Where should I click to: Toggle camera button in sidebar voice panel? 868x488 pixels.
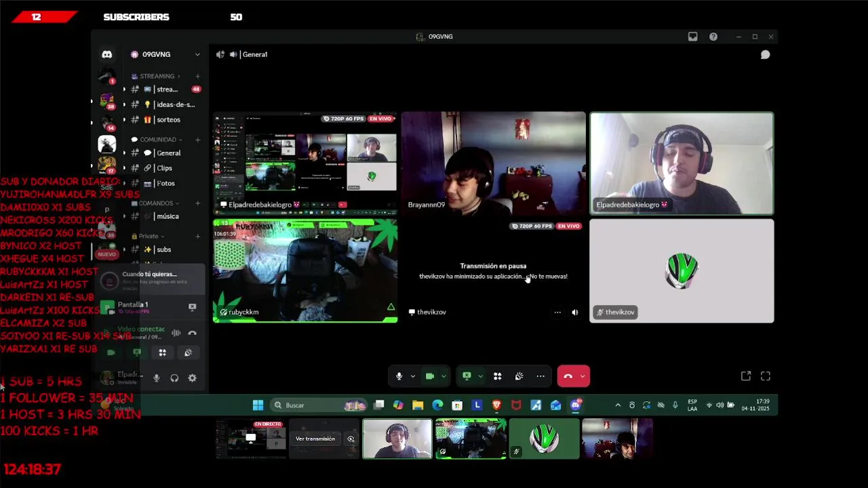[x=111, y=352]
